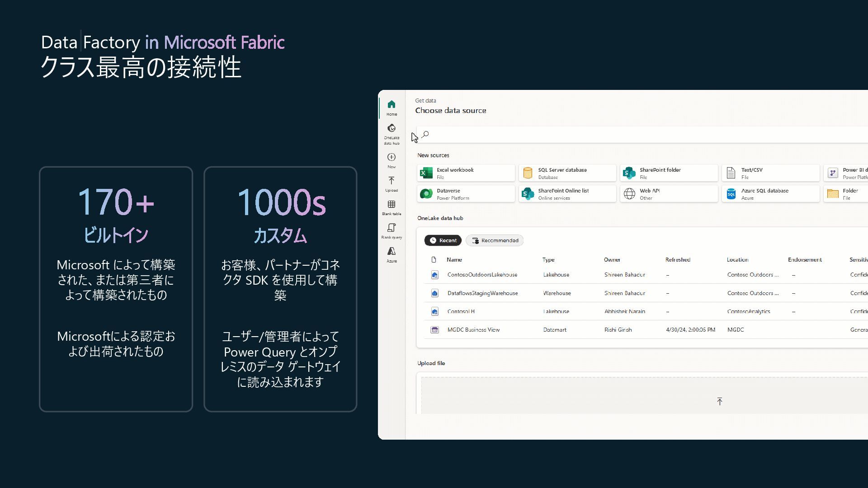This screenshot has height=488, width=868.
Task: Click the upload file drop area arrow
Action: [x=720, y=401]
